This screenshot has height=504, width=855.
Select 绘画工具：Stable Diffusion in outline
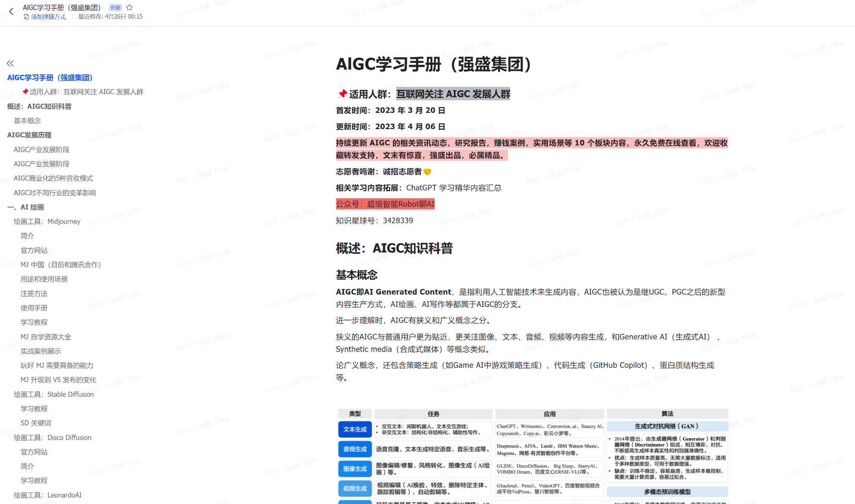54,395
